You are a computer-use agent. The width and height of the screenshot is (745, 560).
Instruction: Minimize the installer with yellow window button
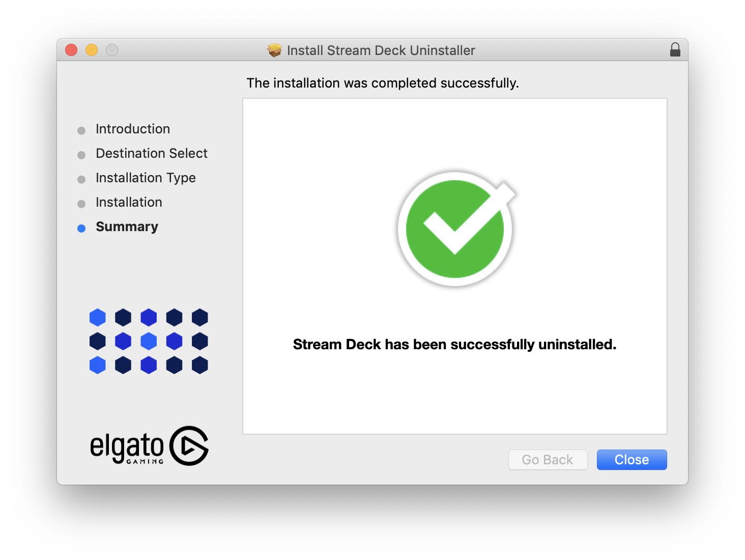coord(92,50)
